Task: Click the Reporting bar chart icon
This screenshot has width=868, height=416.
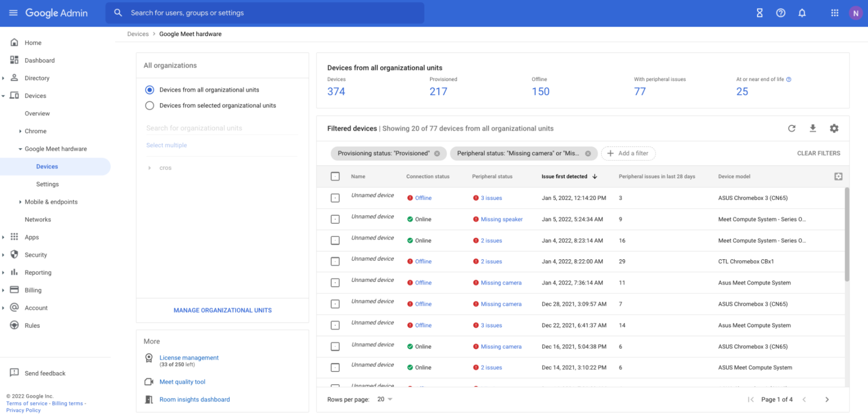Action: tap(15, 272)
